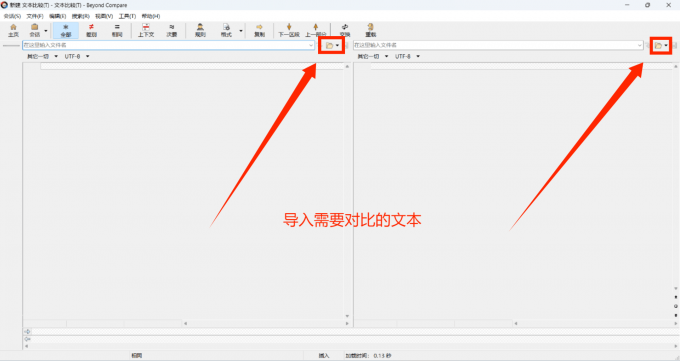Click right pane horizontal scrollbar left arrow
The height and width of the screenshot is (361, 680).
coord(516,324)
